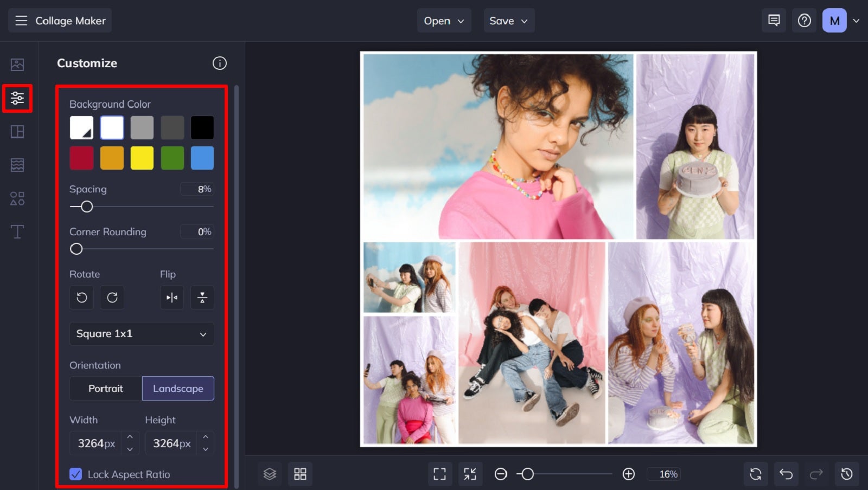868x490 pixels.
Task: Click the fit-to-screen icon at bottom
Action: tap(440, 473)
